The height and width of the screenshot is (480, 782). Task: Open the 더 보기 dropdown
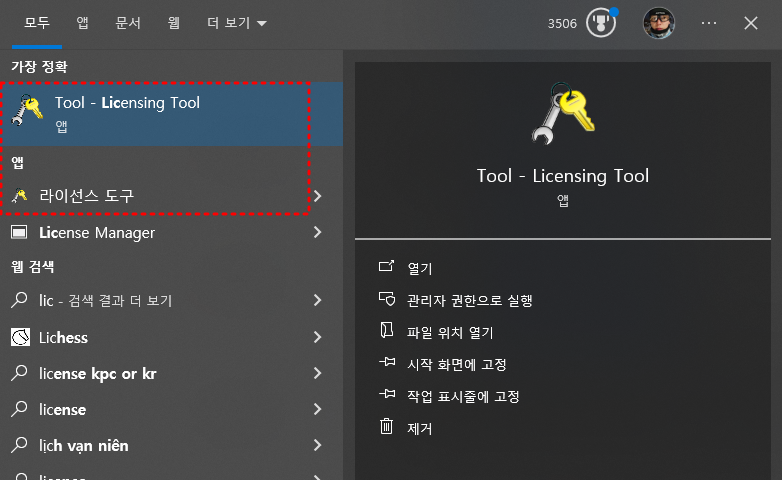coord(237,23)
